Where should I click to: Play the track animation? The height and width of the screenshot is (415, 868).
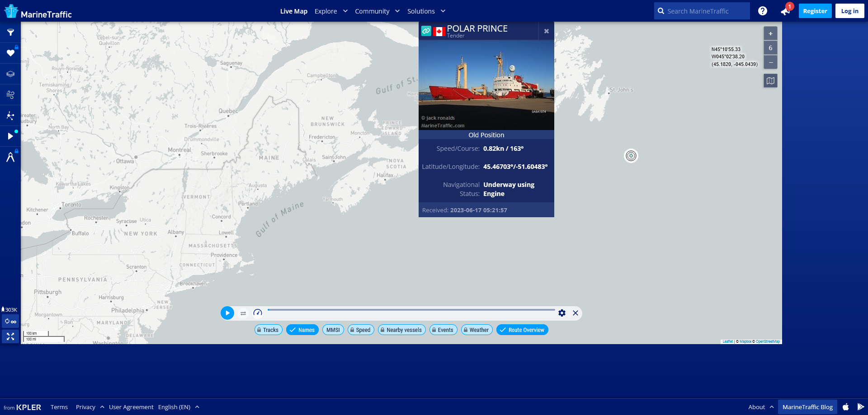(227, 313)
